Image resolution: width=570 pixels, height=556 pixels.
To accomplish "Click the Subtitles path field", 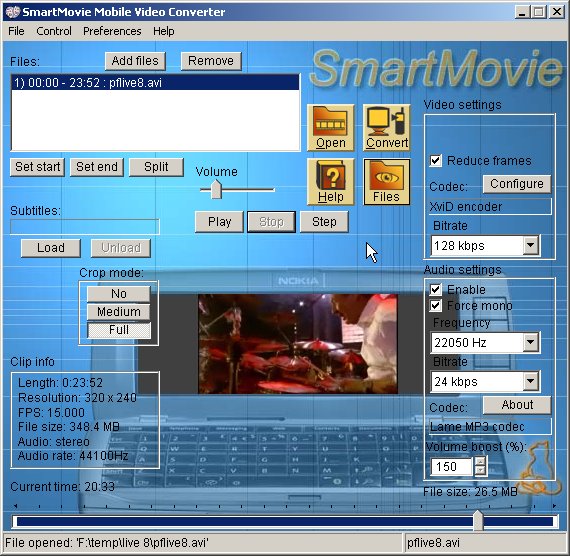I will click(85, 227).
